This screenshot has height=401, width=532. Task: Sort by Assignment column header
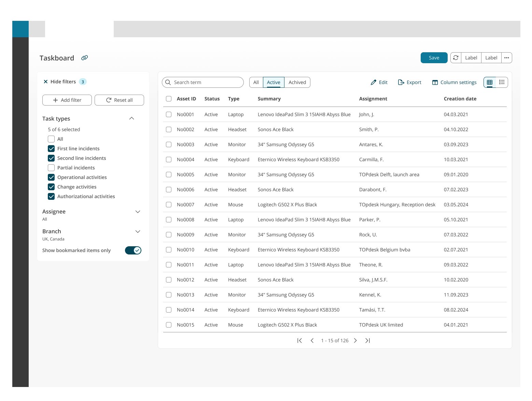[x=373, y=99]
